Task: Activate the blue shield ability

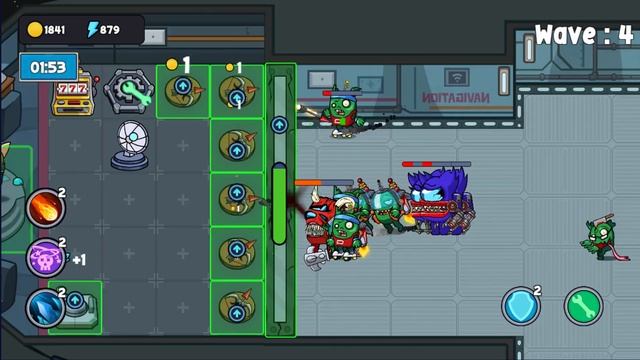Action: click(521, 306)
